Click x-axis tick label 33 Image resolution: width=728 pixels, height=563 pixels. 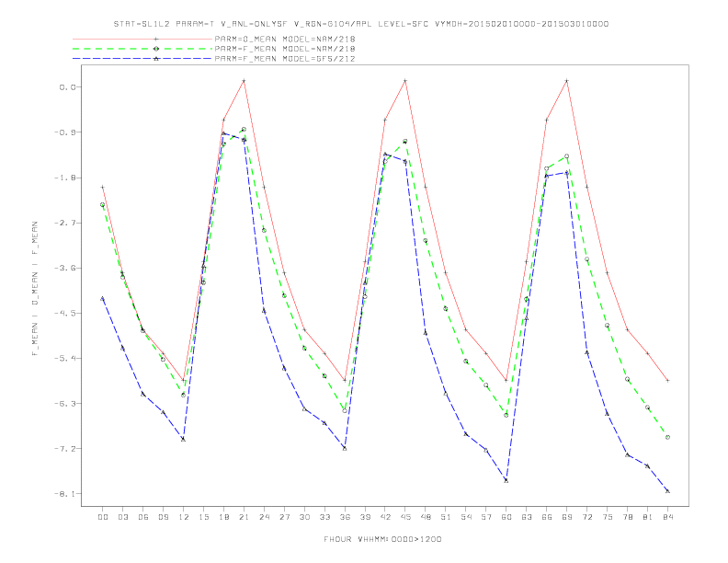[x=324, y=517]
